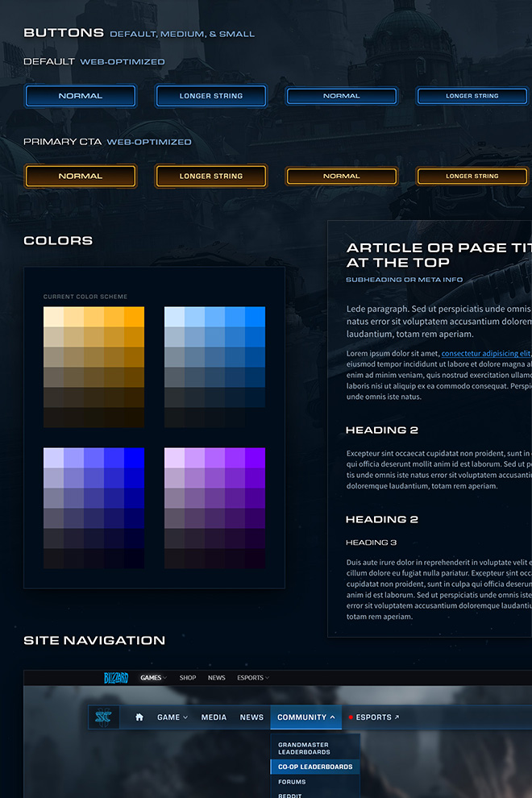Image resolution: width=532 pixels, height=798 pixels.
Task: Open the ESPORTS link in StarCraft navigation
Action: point(374,717)
